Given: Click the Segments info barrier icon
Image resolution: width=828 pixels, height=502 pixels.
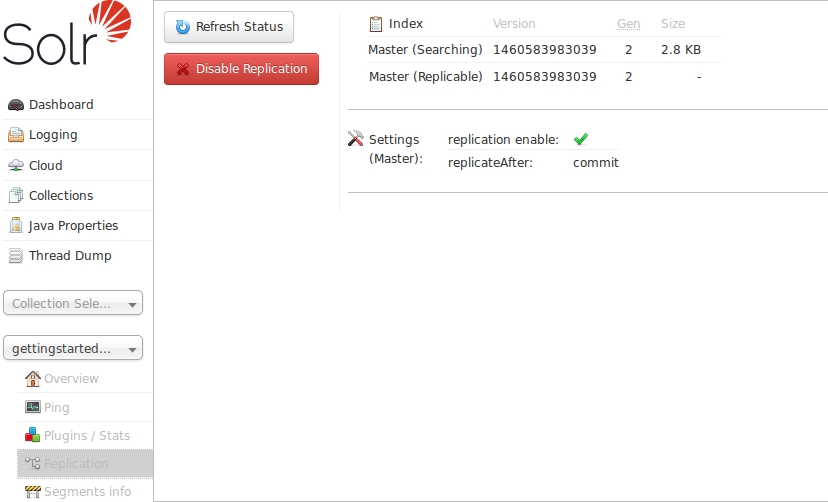Looking at the screenshot, I should click(x=33, y=492).
